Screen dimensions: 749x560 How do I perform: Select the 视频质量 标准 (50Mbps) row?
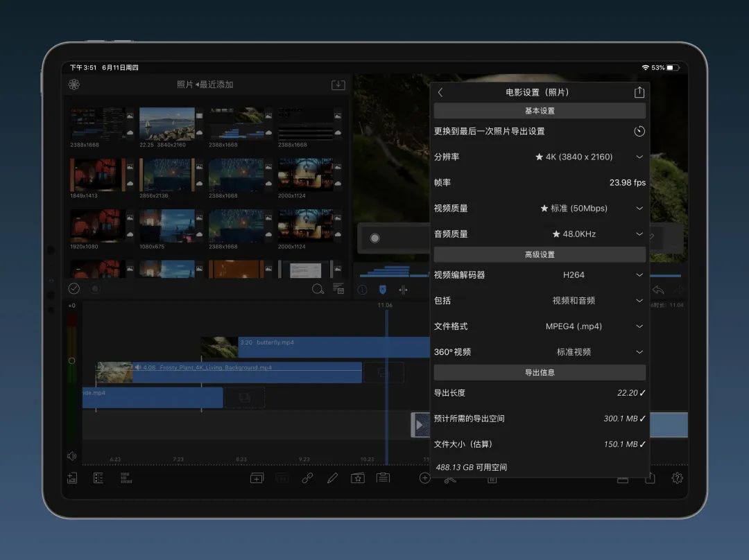tap(574, 208)
